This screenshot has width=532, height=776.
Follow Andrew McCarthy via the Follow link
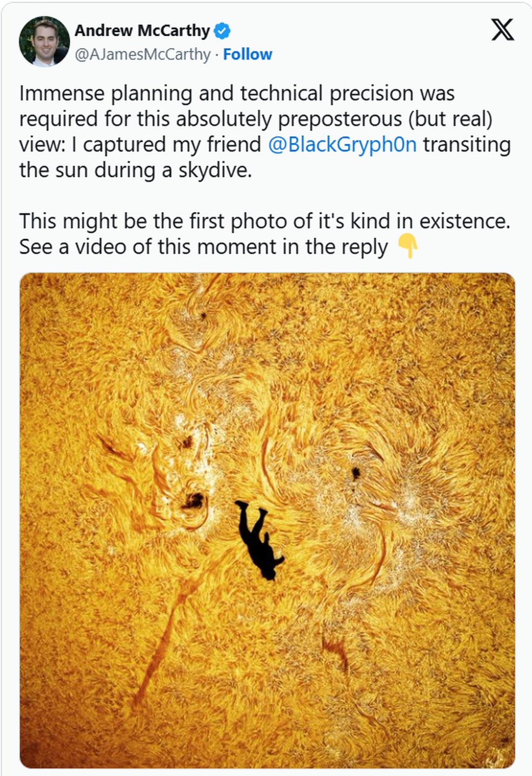point(248,54)
